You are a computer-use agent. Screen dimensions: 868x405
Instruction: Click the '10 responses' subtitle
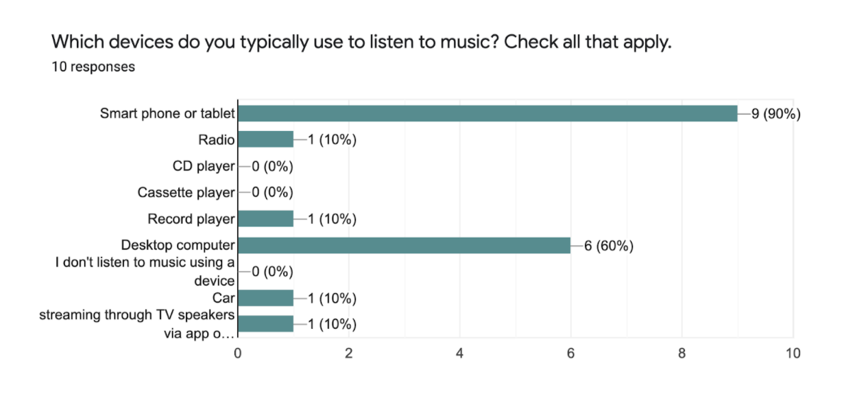click(93, 67)
